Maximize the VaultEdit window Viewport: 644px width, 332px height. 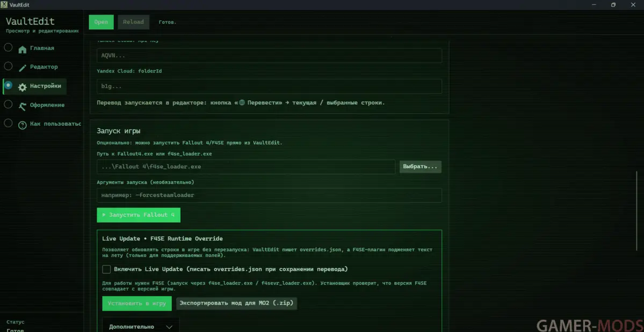click(613, 5)
